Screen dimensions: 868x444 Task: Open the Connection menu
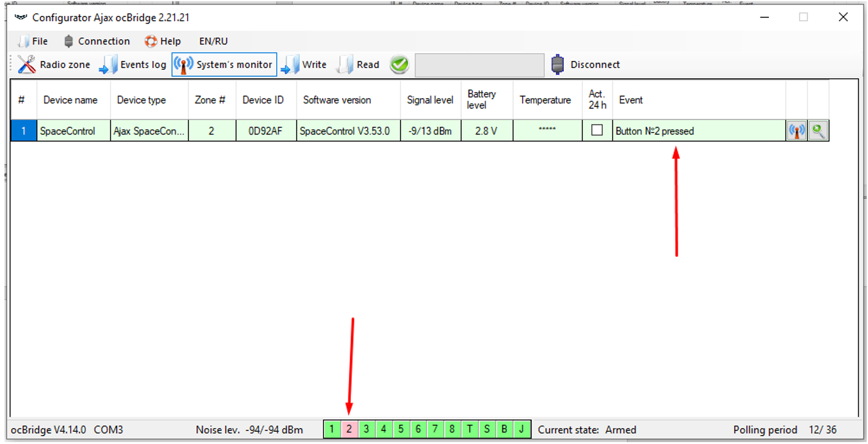(x=97, y=41)
